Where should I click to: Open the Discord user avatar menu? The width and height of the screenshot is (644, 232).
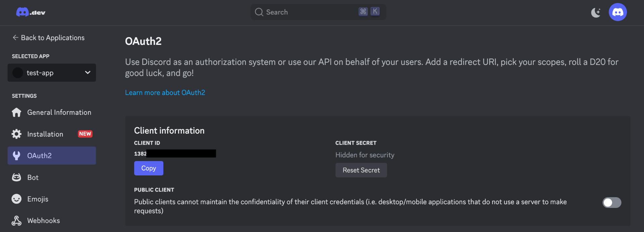click(618, 12)
